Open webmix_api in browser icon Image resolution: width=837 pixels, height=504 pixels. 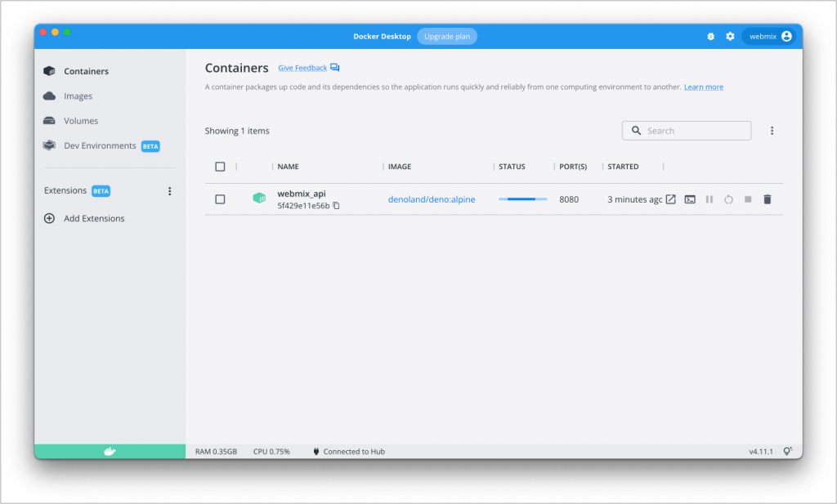click(x=671, y=199)
